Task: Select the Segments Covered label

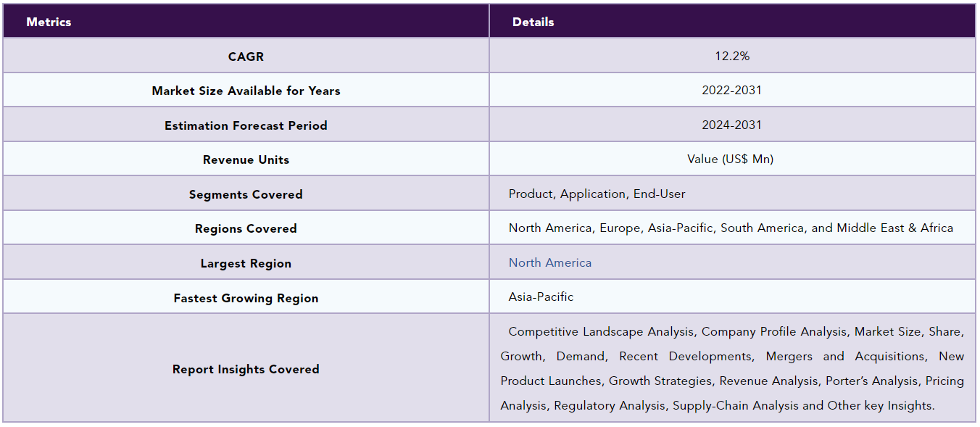Action: point(246,195)
